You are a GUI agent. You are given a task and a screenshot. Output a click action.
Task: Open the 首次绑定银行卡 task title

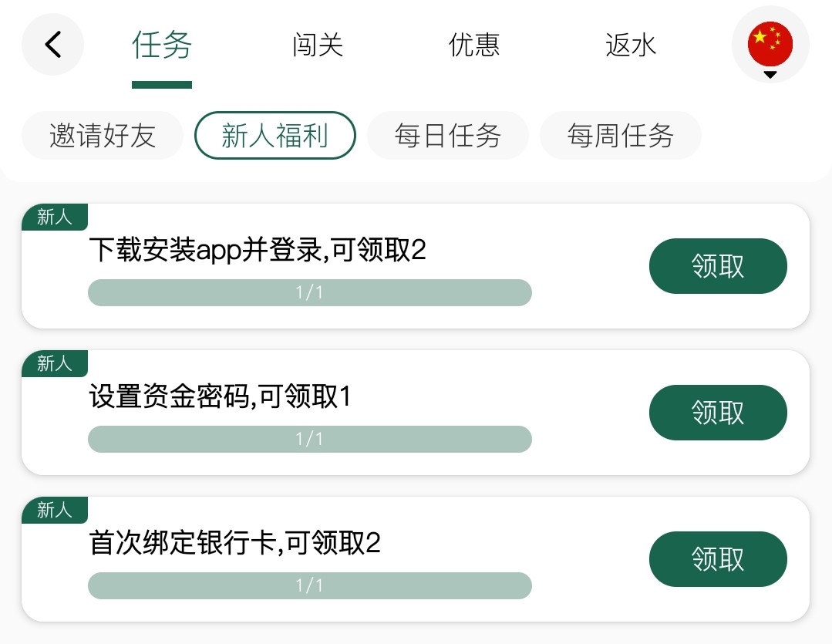235,544
